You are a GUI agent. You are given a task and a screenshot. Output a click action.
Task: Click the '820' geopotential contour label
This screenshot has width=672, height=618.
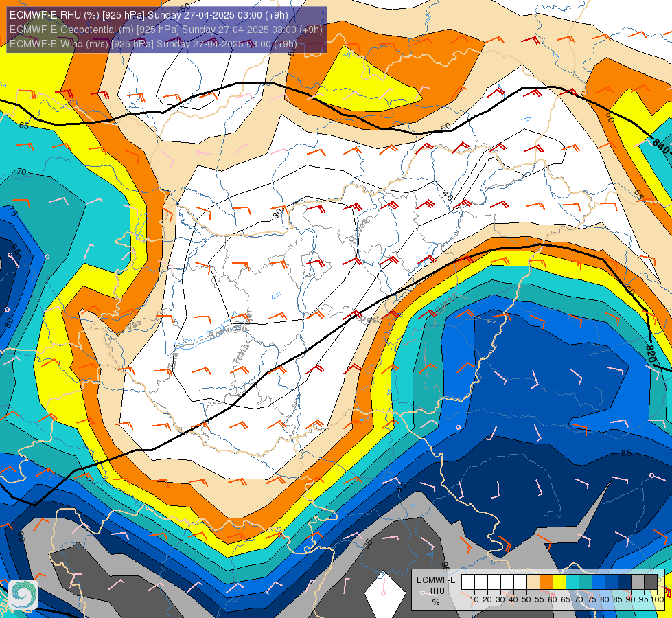pos(651,354)
